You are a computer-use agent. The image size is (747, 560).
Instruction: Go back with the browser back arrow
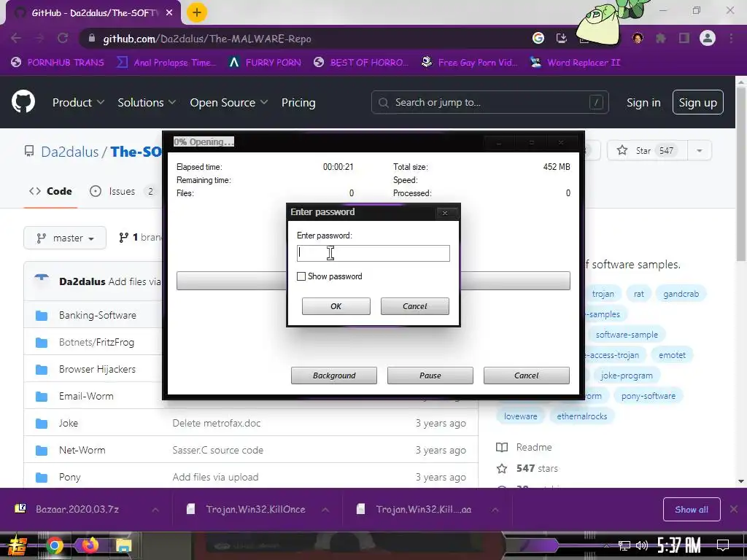point(16,39)
